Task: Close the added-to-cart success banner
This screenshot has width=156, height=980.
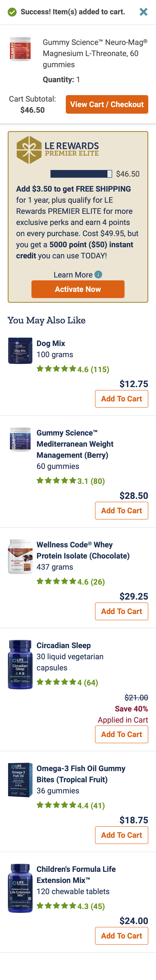Action: (x=143, y=12)
